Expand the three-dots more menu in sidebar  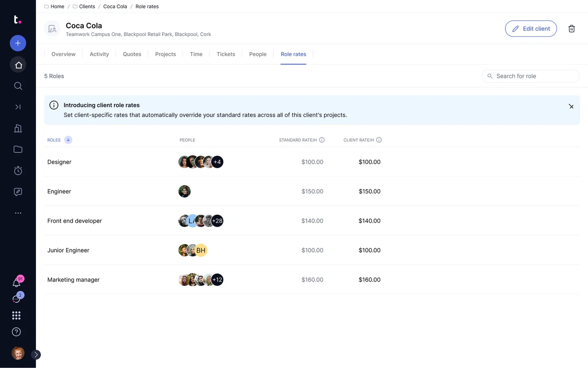18,213
